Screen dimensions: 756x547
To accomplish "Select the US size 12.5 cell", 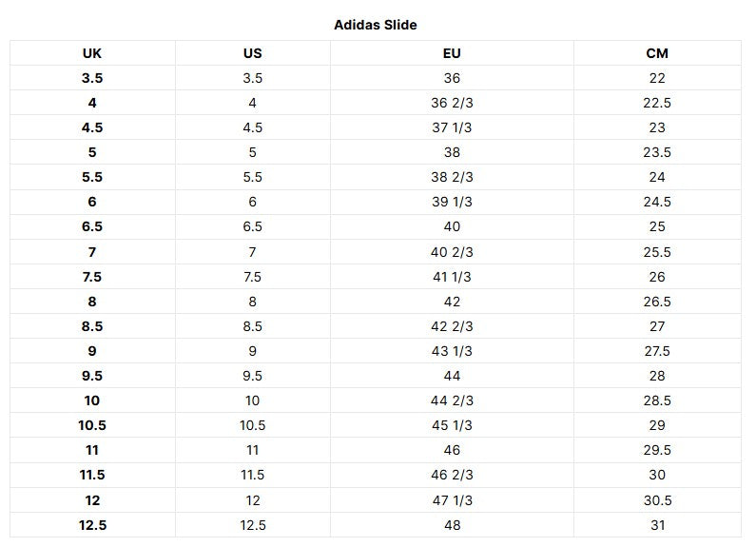I will coord(252,524).
